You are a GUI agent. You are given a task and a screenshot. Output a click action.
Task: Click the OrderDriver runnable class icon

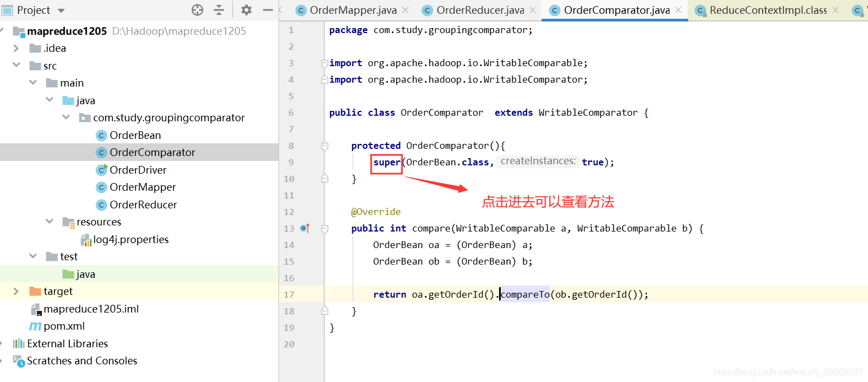(x=101, y=170)
